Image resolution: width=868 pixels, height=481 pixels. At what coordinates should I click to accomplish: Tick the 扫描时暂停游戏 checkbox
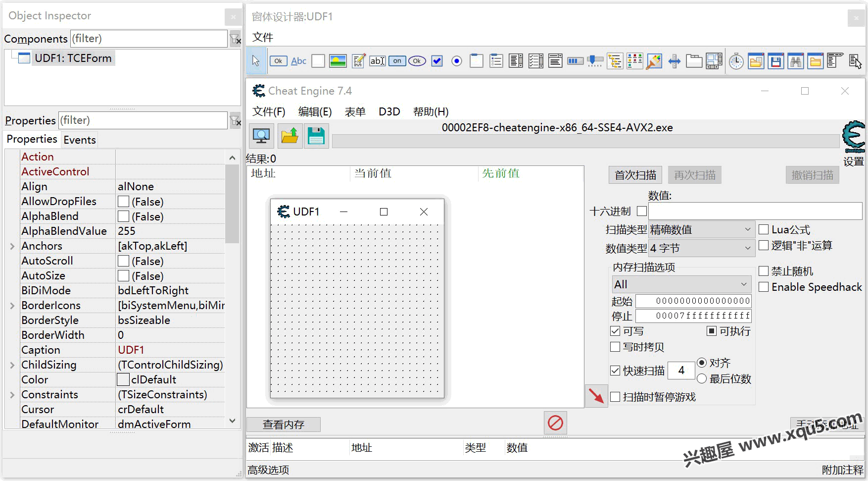coord(615,397)
